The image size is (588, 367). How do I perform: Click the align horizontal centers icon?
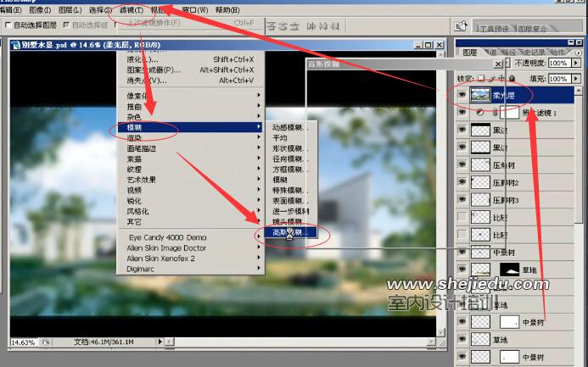(x=323, y=26)
